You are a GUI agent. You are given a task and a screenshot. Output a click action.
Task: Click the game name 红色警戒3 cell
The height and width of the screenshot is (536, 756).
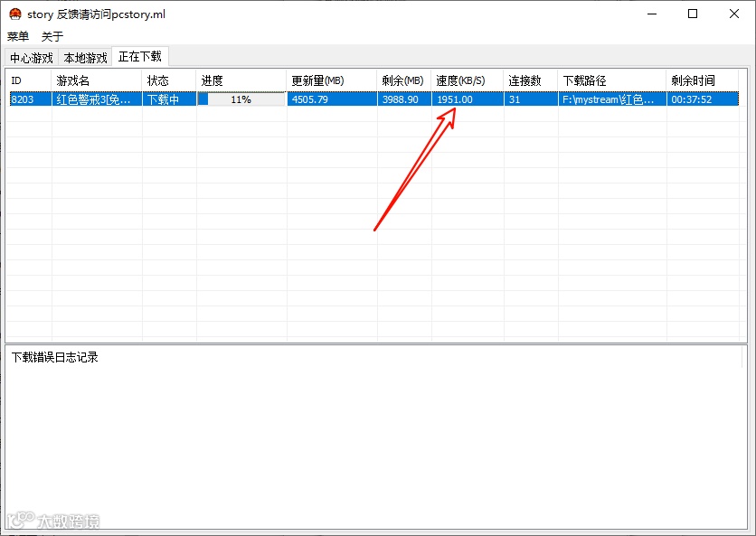[97, 99]
